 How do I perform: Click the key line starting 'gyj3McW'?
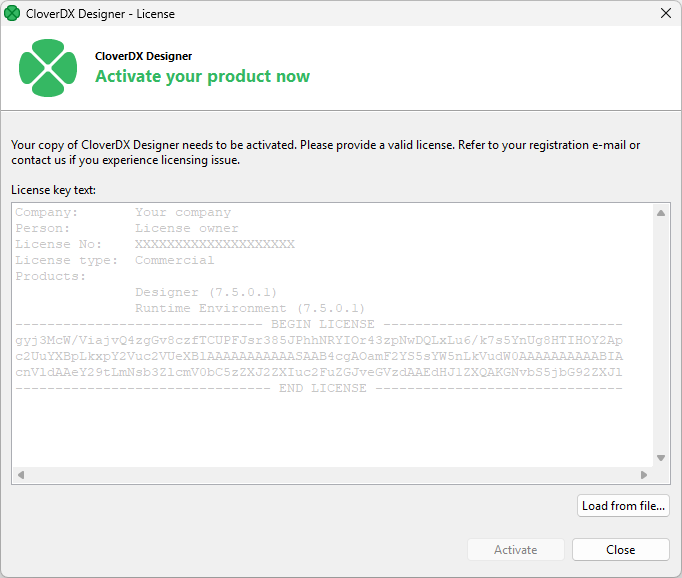click(x=319, y=340)
